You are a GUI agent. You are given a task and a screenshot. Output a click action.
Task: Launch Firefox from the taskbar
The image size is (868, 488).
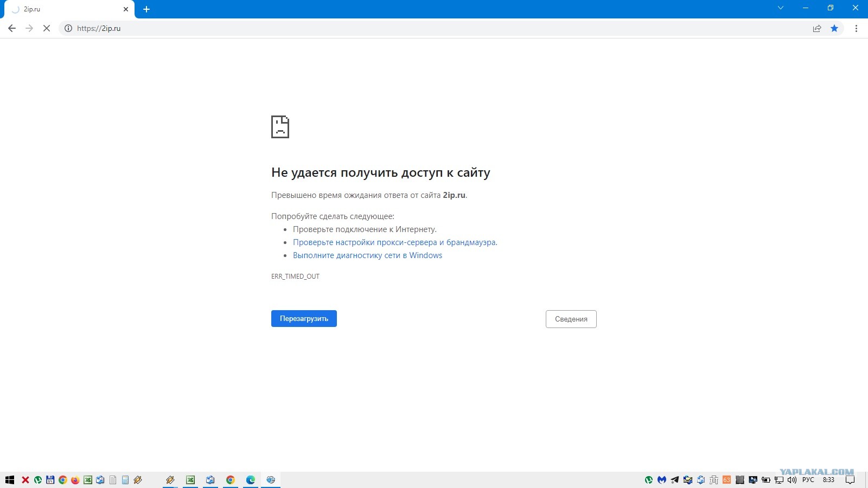75,480
